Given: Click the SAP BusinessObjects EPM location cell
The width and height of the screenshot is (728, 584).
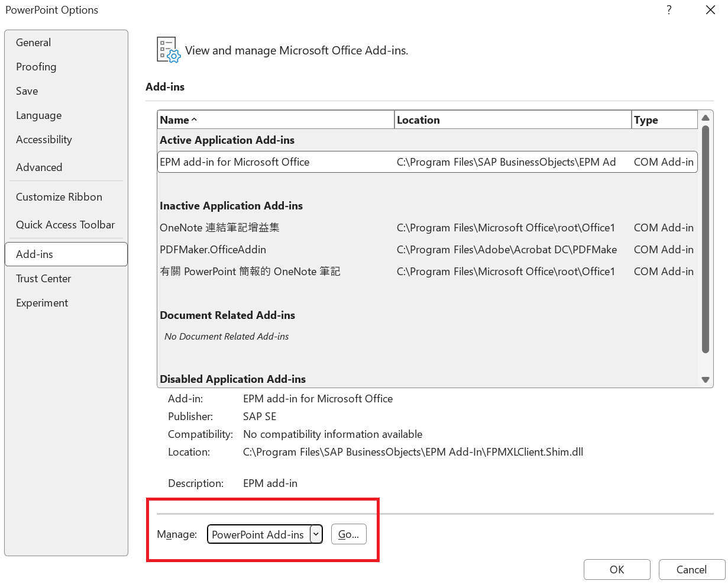Looking at the screenshot, I should click(506, 162).
